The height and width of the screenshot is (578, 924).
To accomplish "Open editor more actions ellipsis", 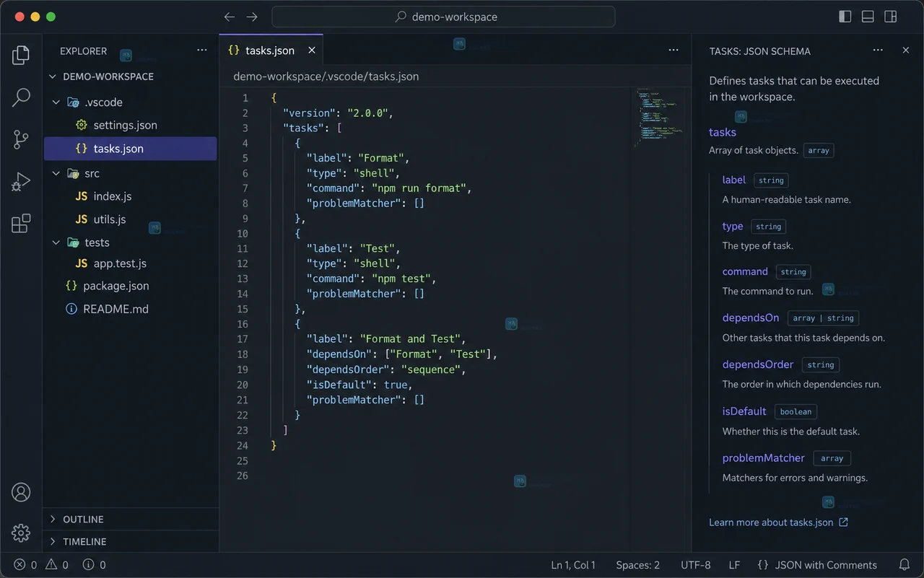I will tap(674, 51).
